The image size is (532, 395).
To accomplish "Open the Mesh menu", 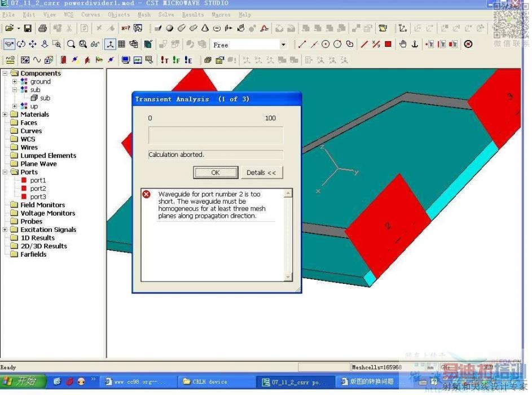I will [144, 15].
